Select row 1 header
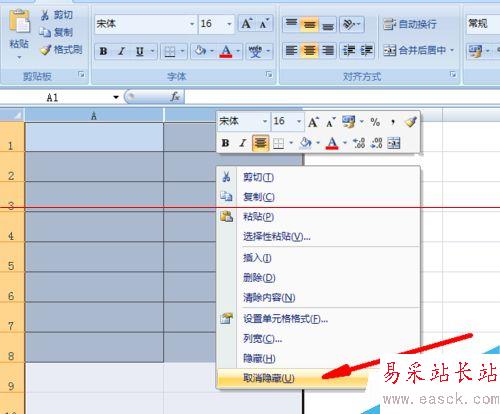 12,137
